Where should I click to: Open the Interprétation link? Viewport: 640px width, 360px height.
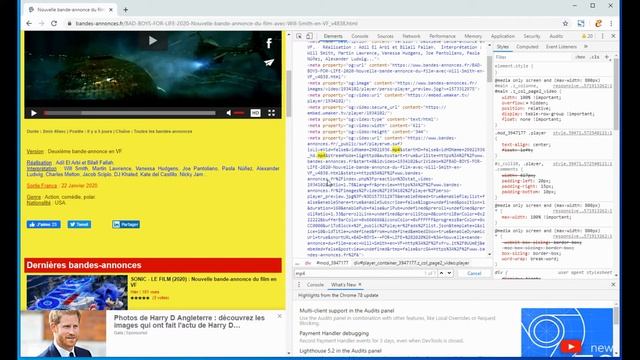pyautogui.click(x=42, y=169)
